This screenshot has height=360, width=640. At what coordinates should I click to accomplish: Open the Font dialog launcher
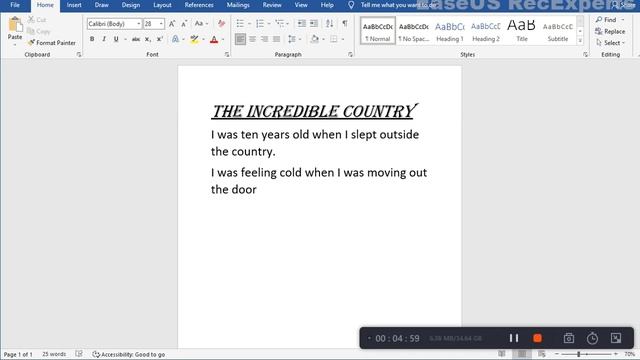(x=227, y=54)
